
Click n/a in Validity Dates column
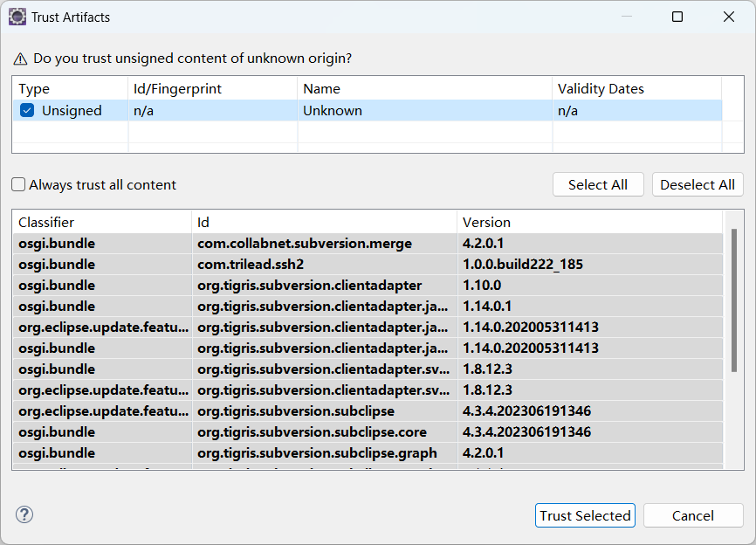[x=567, y=111]
